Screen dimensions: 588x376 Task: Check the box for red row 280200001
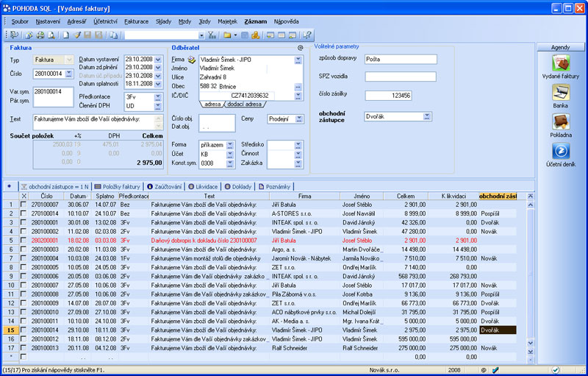pos(24,240)
